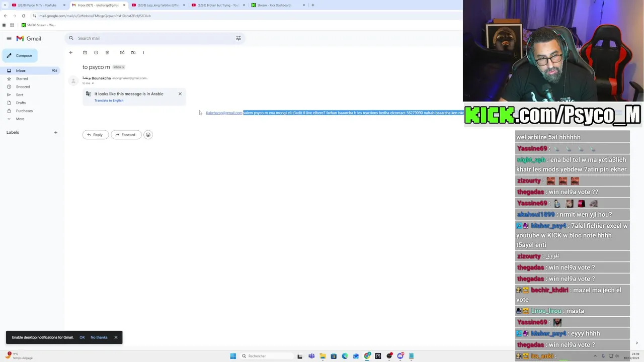Viewport: 644px width, 362px height.
Task: Open browser tab search dropdown
Action: coord(4,5)
